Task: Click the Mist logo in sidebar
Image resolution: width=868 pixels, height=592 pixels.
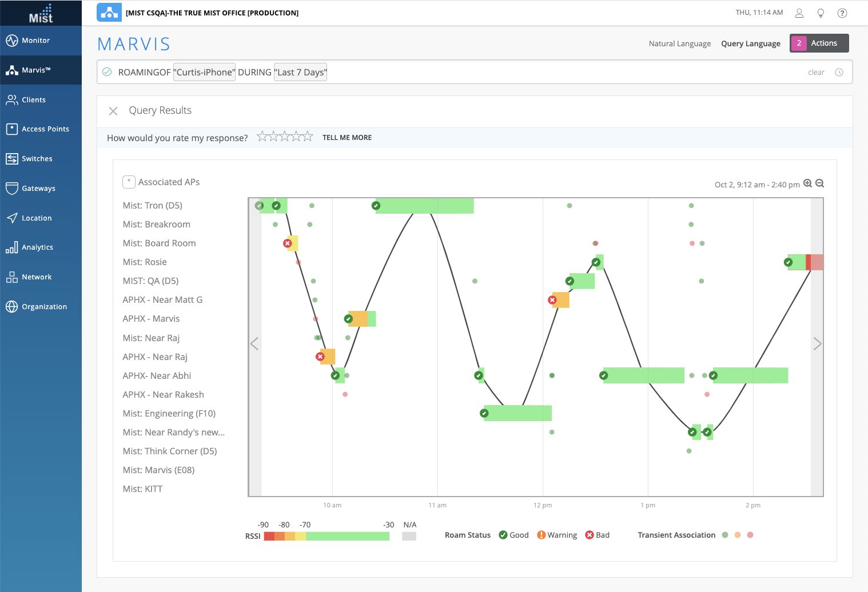Action: (x=41, y=13)
